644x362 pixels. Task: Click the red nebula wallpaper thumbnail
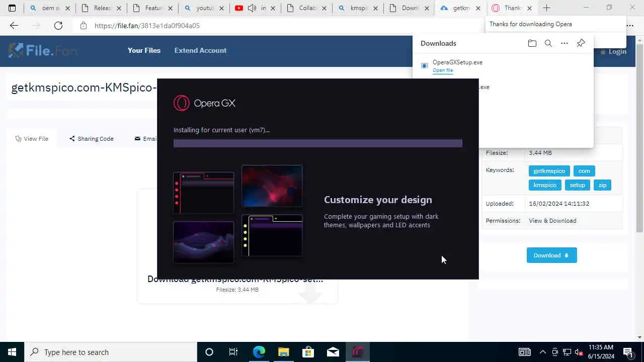[x=272, y=186]
